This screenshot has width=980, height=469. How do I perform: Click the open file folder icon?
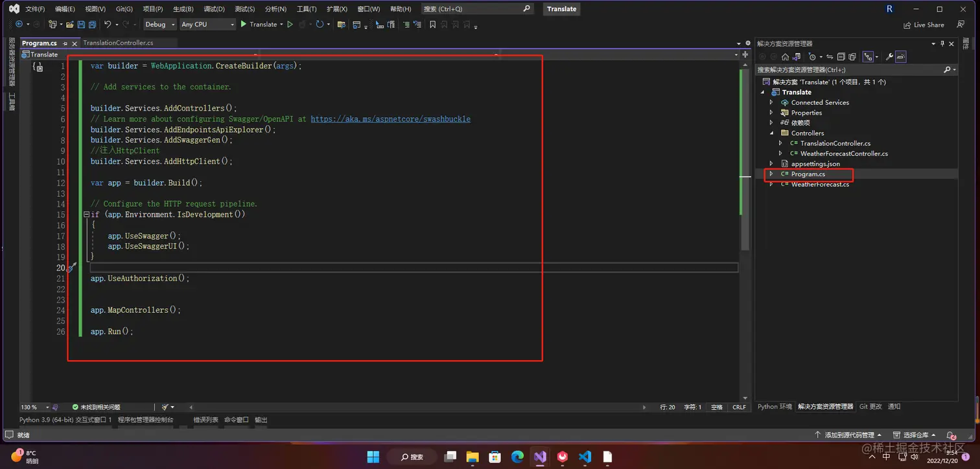69,24
